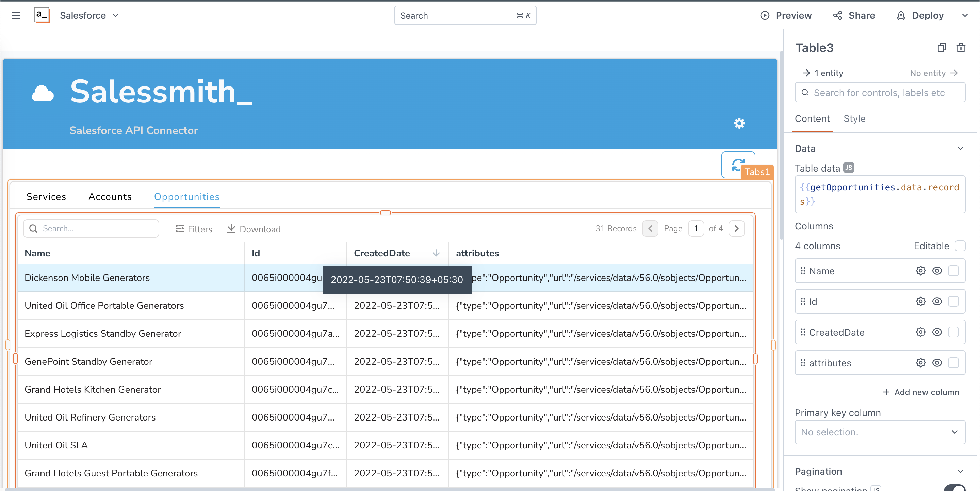Delete Table3 using the trash icon
This screenshot has width=980, height=491.
[961, 48]
